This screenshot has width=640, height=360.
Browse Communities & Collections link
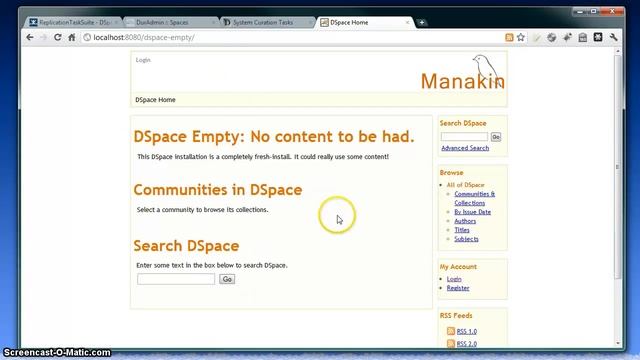coord(474,198)
